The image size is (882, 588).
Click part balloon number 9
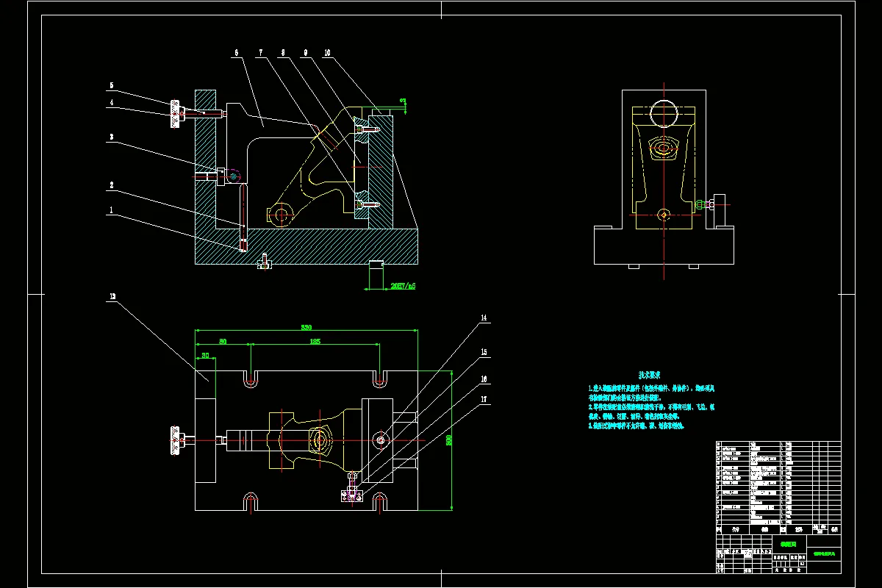pos(304,53)
